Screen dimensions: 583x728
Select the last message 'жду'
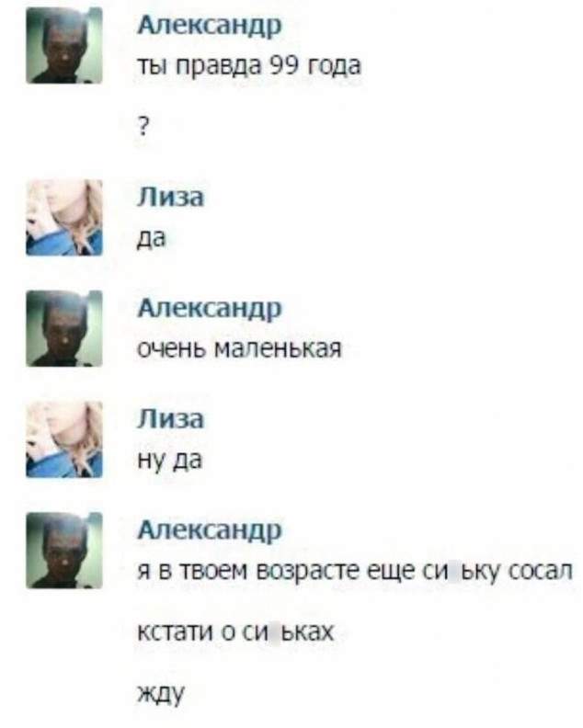(x=161, y=694)
